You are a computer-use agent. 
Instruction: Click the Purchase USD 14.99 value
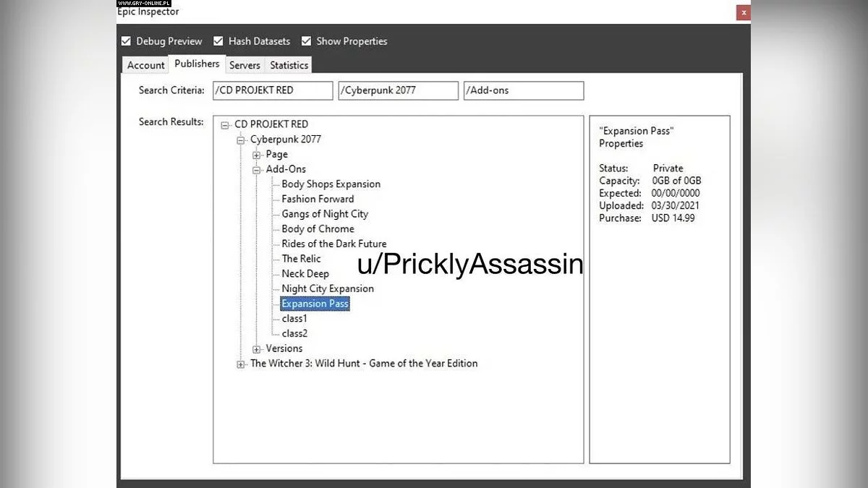click(x=672, y=218)
